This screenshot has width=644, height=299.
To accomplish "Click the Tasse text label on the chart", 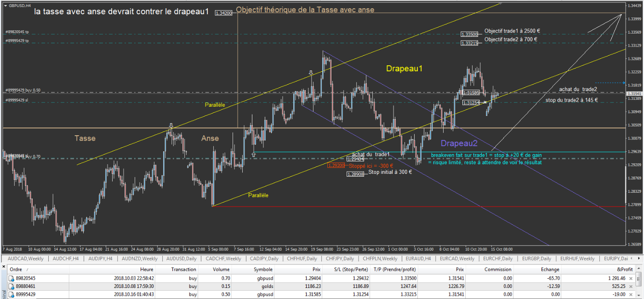I will (x=85, y=138).
